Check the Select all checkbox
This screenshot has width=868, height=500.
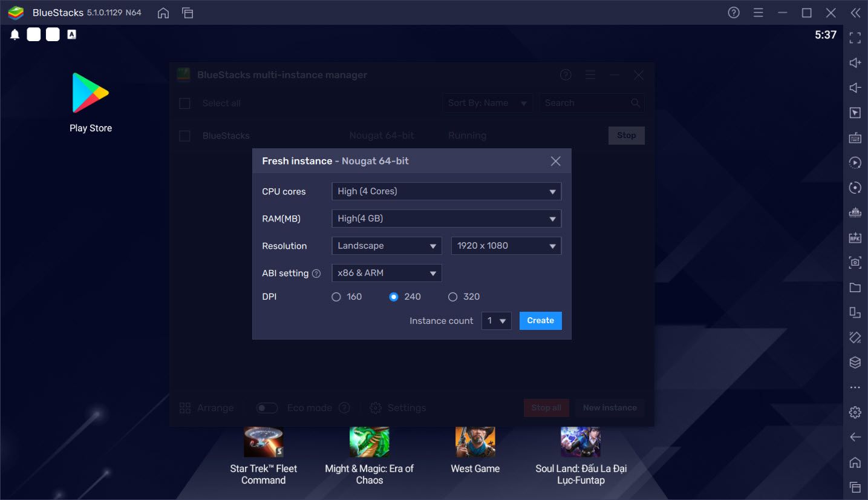pos(184,104)
